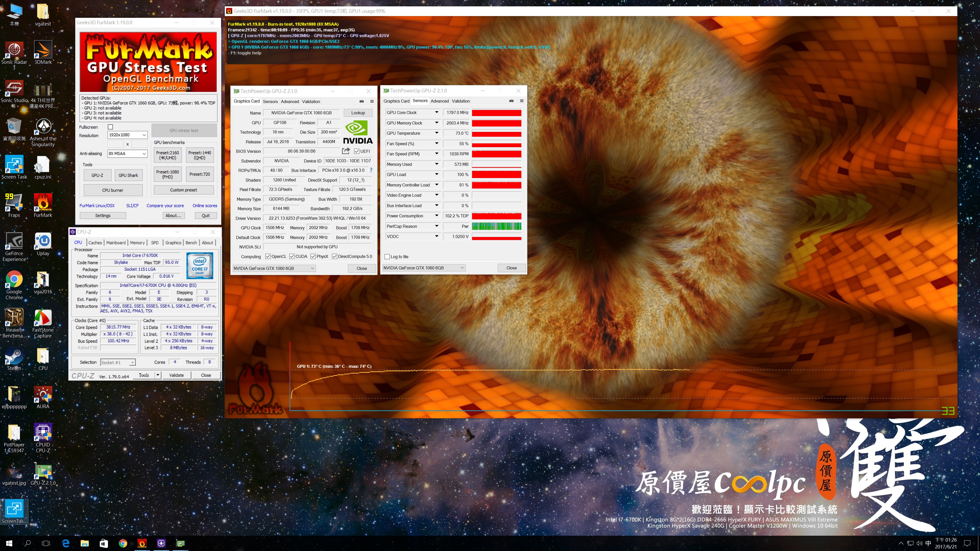Click the GPU Shark tool button
Image resolution: width=980 pixels, height=551 pixels.
[128, 175]
